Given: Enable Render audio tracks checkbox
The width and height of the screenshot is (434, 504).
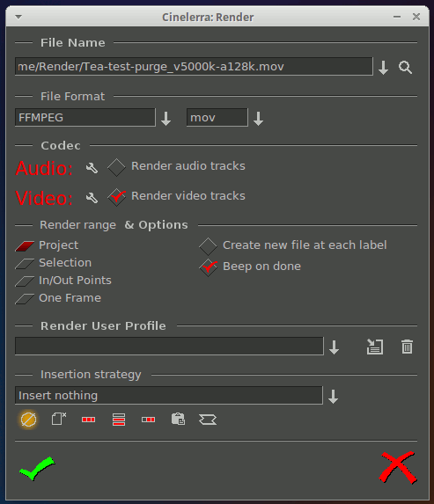Looking at the screenshot, I should (x=116, y=167).
